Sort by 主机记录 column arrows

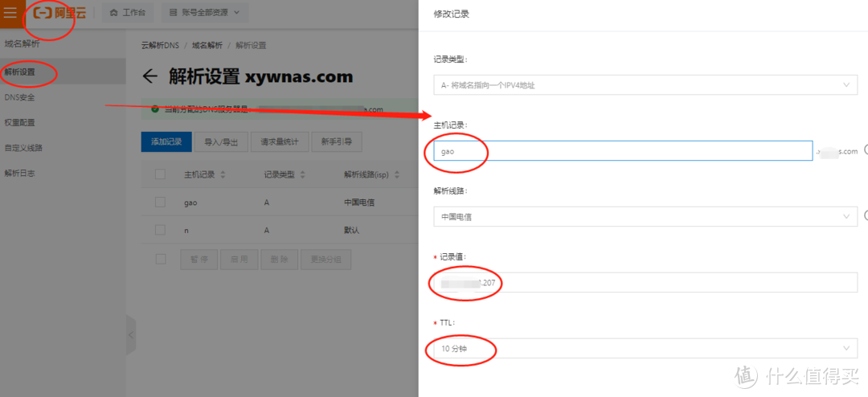click(x=223, y=175)
